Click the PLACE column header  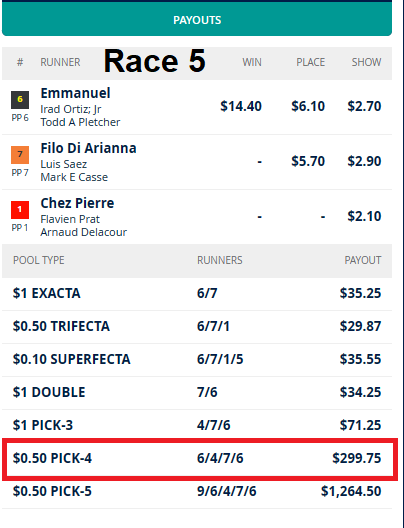tap(310, 62)
